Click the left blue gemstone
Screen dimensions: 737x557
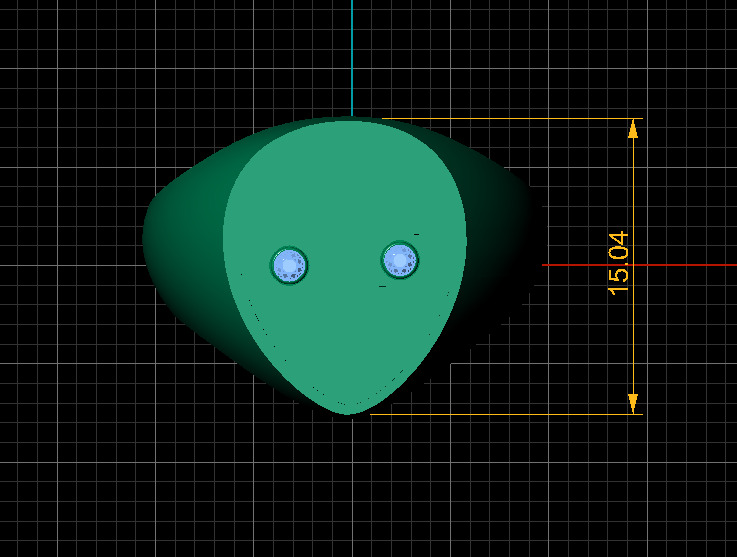(x=289, y=265)
